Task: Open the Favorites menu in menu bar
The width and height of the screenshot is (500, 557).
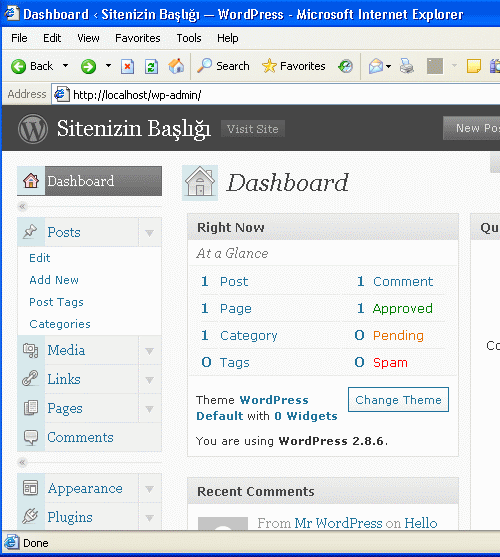Action: 138,38
